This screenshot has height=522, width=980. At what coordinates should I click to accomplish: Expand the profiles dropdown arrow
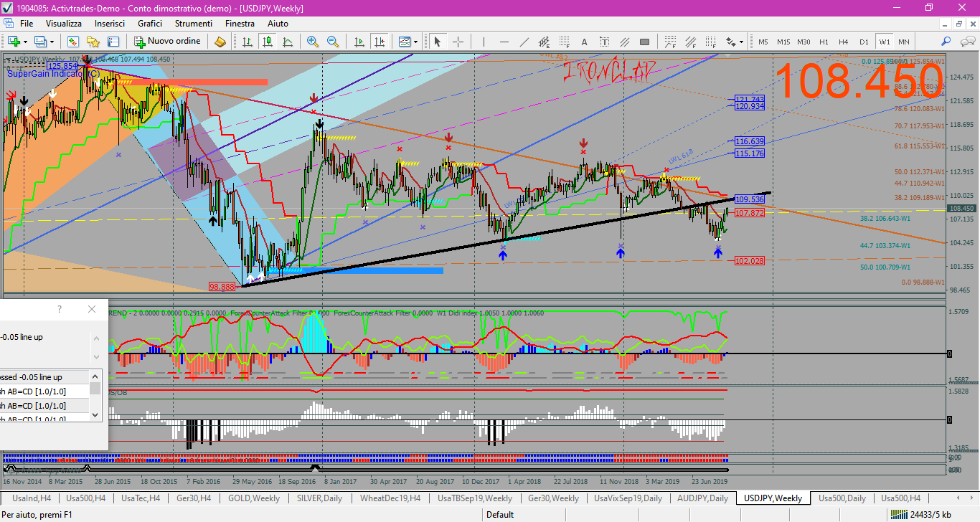pos(51,42)
